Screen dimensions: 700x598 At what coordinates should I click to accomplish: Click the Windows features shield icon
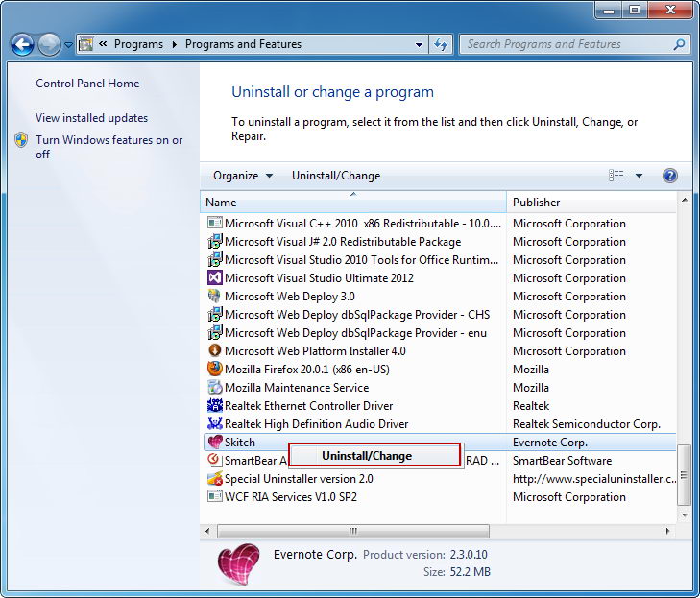21,140
